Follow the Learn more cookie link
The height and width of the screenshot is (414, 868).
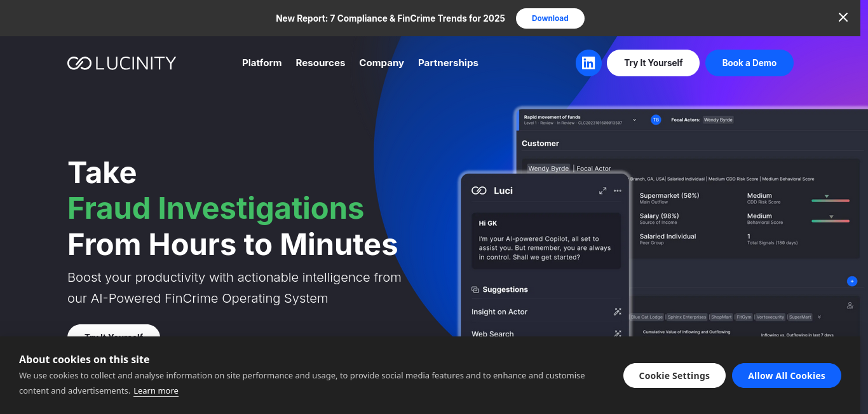point(156,391)
